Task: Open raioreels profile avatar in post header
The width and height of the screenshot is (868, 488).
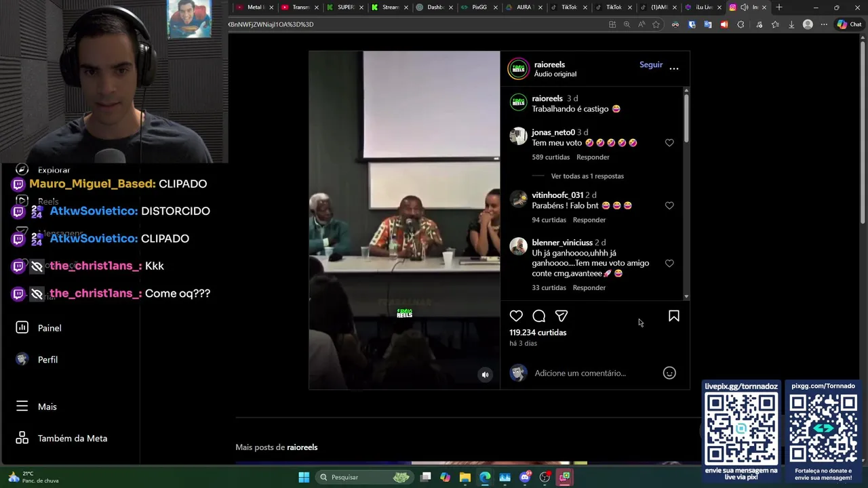Action: [519, 68]
